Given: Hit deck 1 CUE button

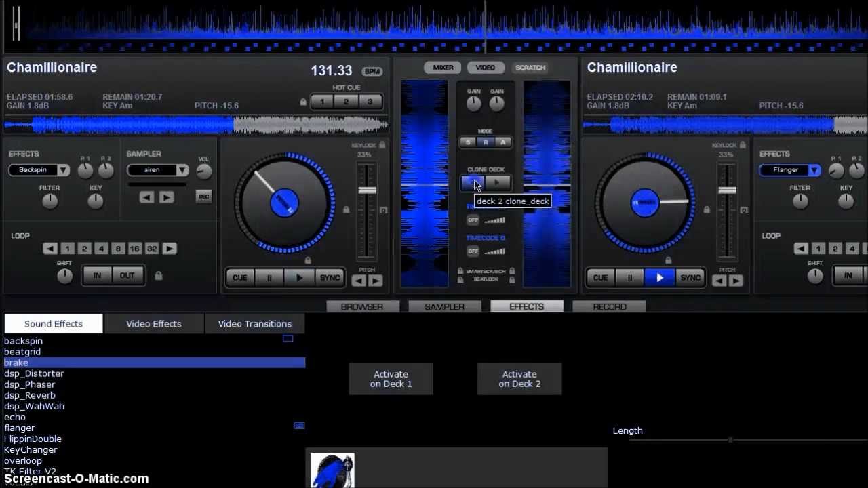Looking at the screenshot, I should coord(240,278).
